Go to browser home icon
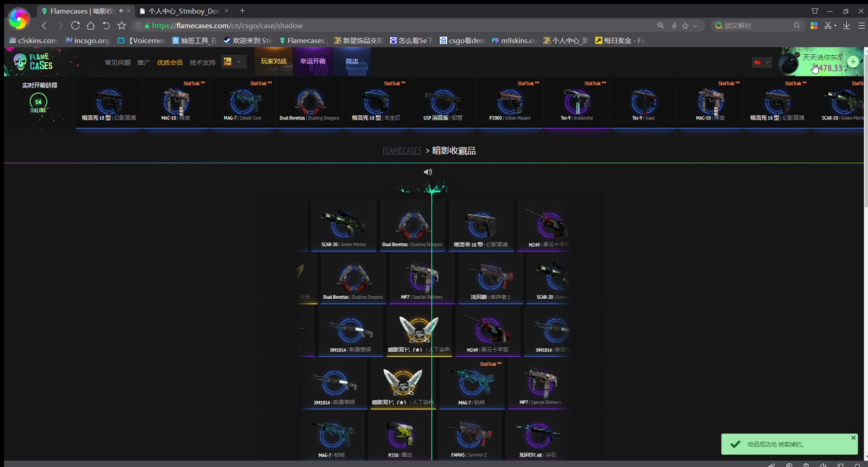The image size is (868, 467). click(x=90, y=26)
